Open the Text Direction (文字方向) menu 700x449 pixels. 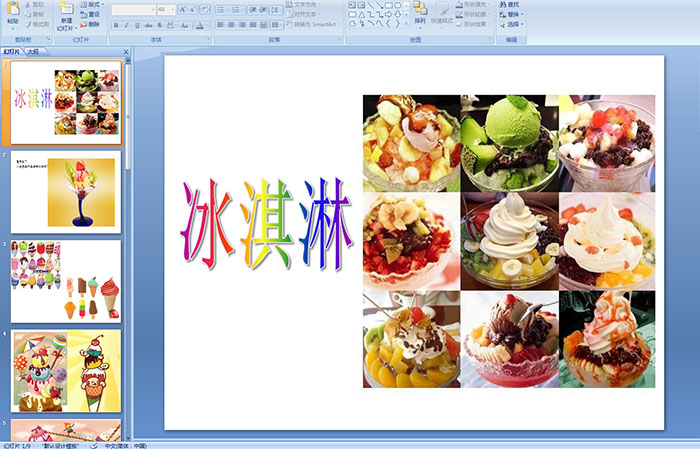(304, 4)
